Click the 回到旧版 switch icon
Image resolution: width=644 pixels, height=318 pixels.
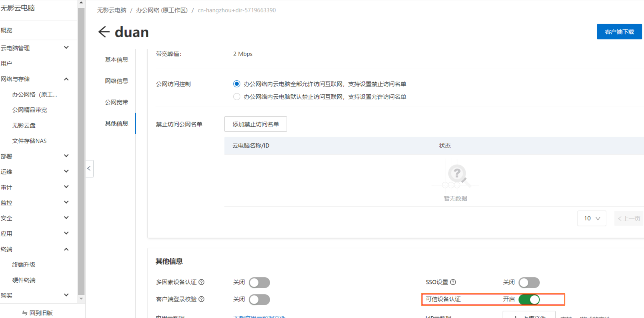tap(25, 313)
